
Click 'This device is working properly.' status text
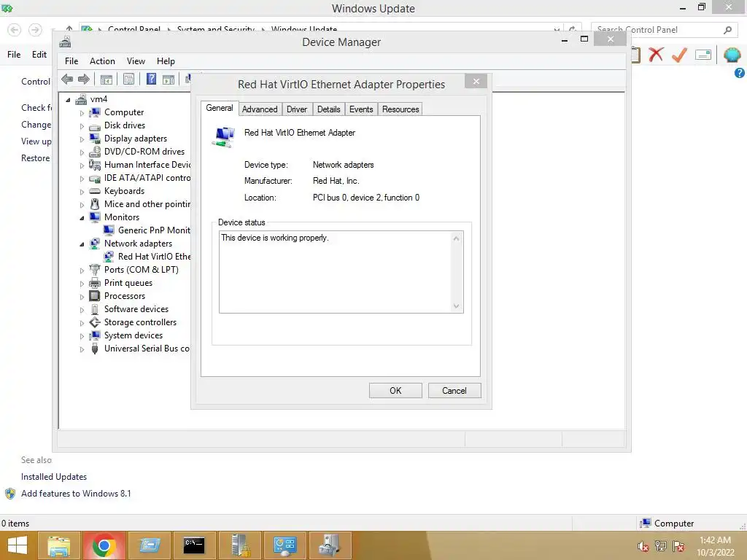coord(275,238)
